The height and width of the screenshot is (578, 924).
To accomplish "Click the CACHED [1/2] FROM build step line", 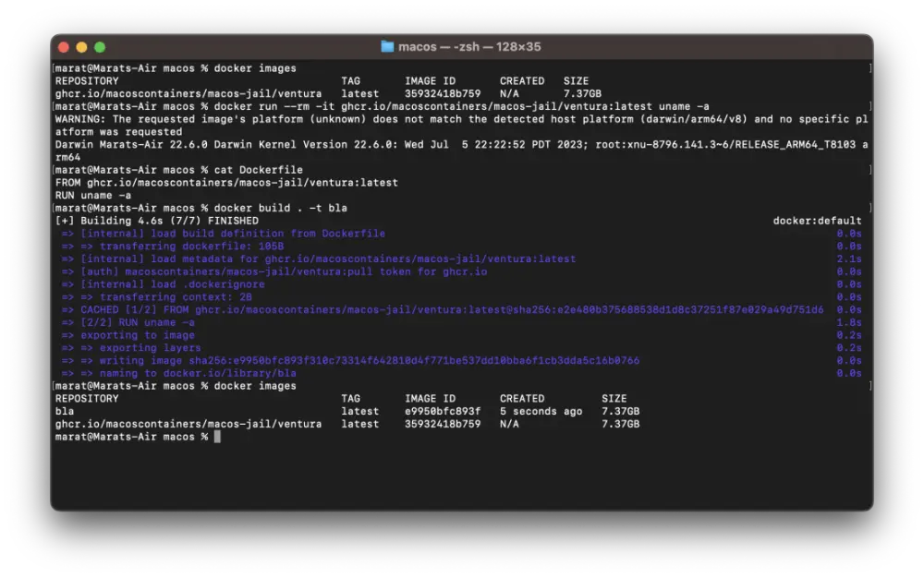I will (305, 309).
